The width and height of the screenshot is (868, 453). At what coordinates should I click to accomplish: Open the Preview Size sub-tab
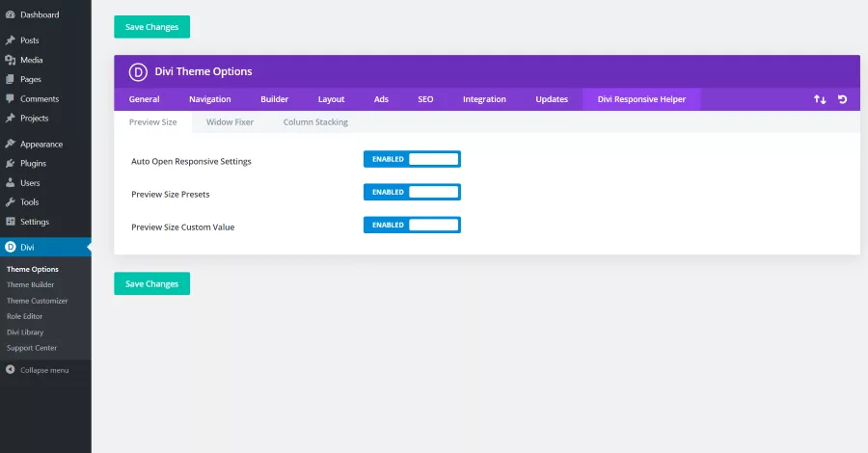point(152,122)
